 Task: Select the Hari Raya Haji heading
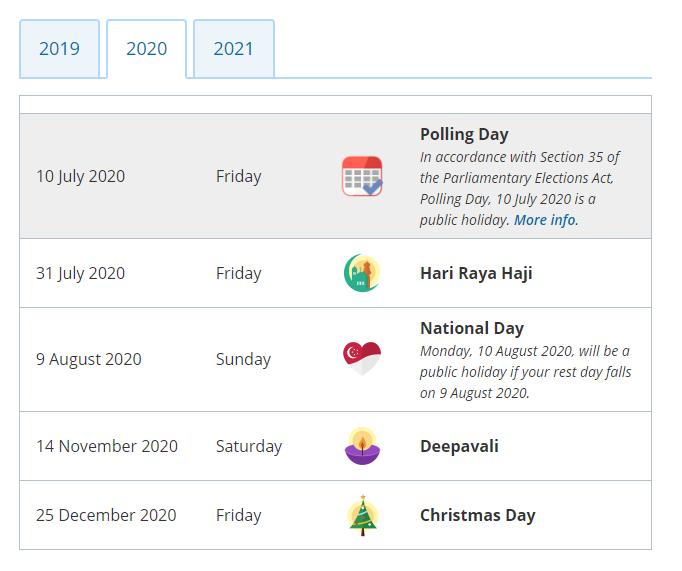point(476,274)
